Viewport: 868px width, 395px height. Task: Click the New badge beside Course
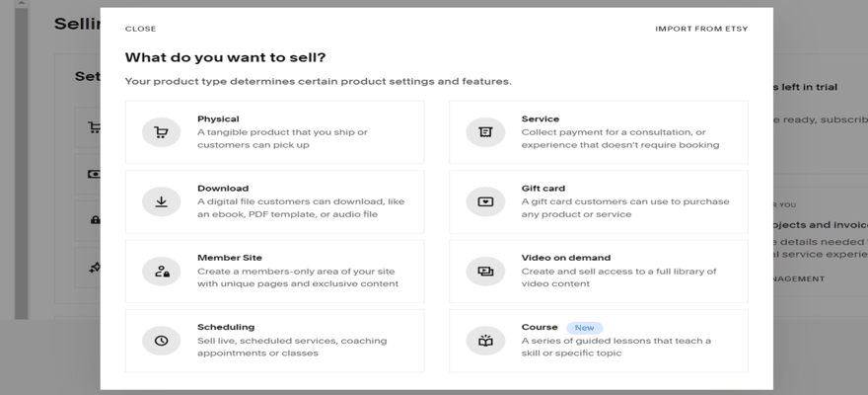coord(585,328)
